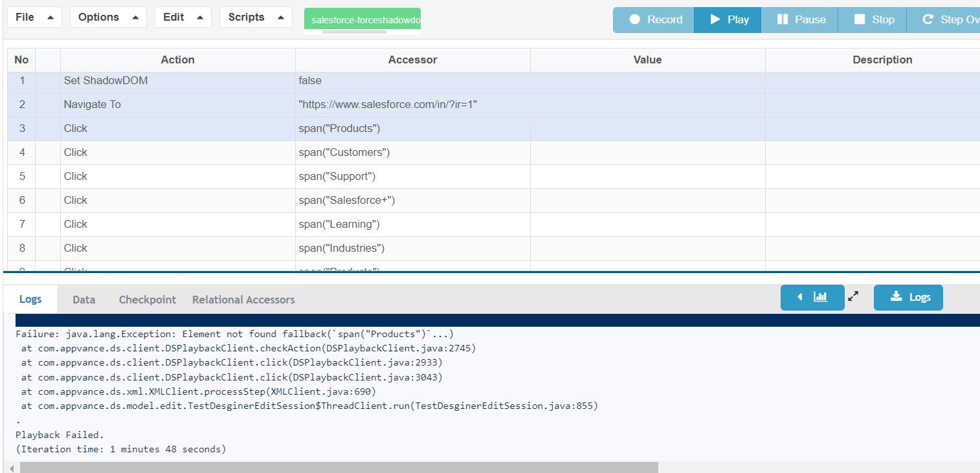Screen dimensions: 980x473
Task: Click the Accessor column header
Action: tap(413, 60)
